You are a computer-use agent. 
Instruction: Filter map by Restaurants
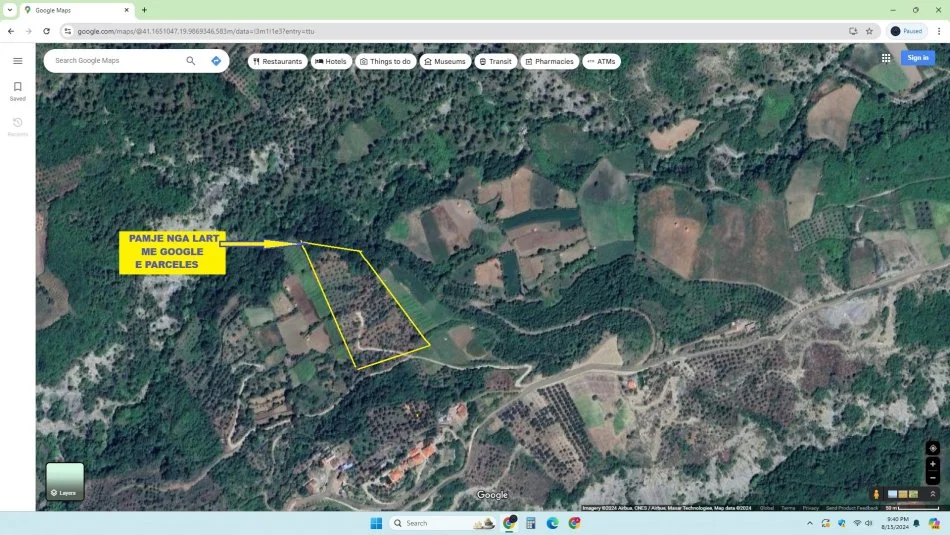tap(277, 61)
